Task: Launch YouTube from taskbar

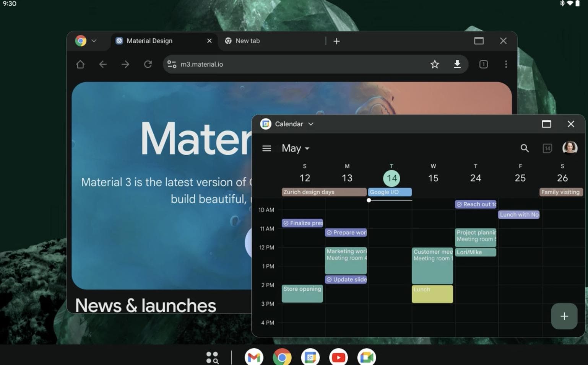Action: point(338,357)
